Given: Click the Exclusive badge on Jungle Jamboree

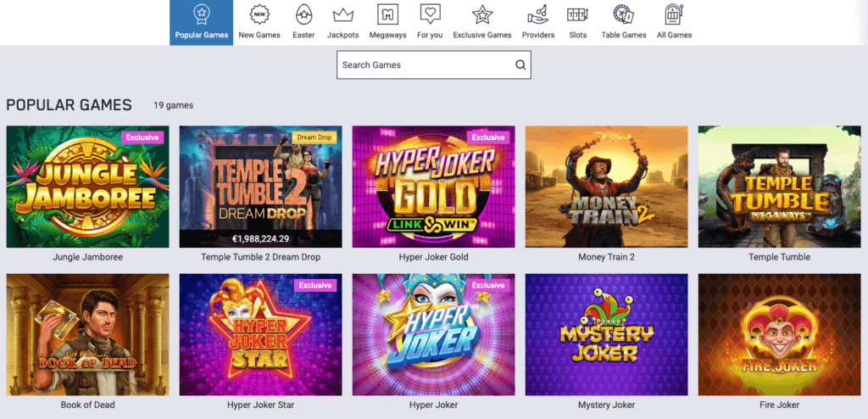Looking at the screenshot, I should point(142,137).
